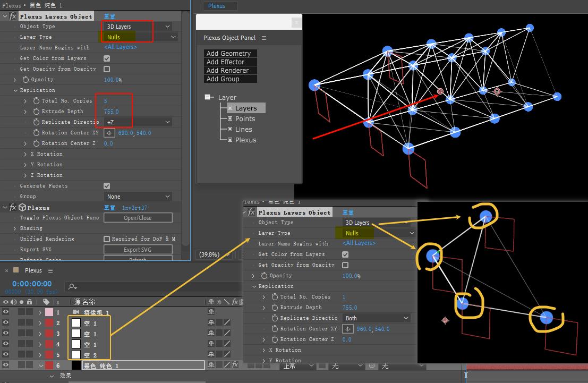
Task: Open Layer Type Nulls dropdown, main panel
Action: tap(140, 37)
